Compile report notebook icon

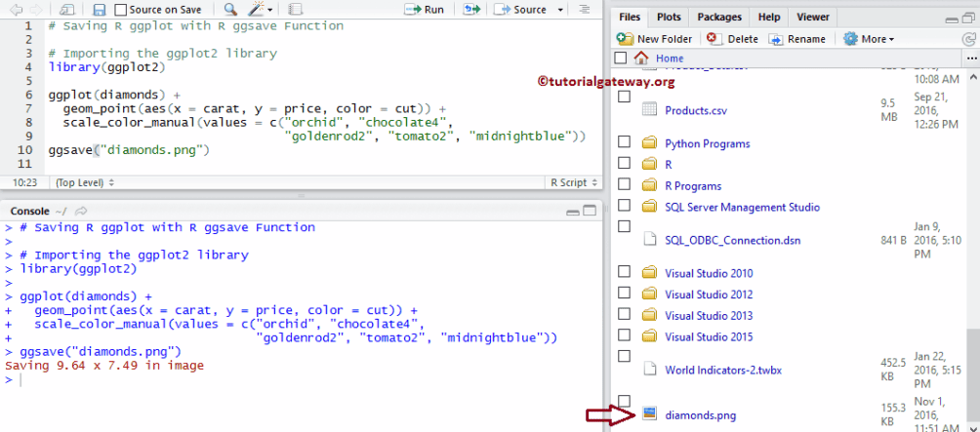[296, 10]
